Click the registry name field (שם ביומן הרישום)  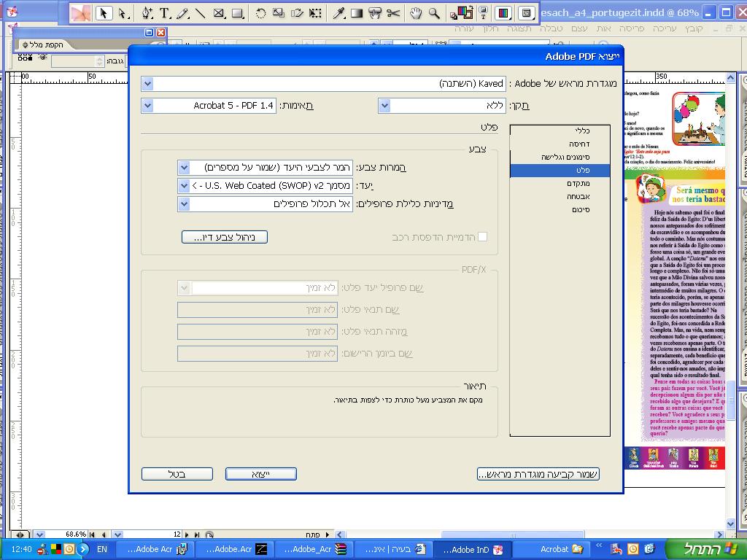point(258,354)
